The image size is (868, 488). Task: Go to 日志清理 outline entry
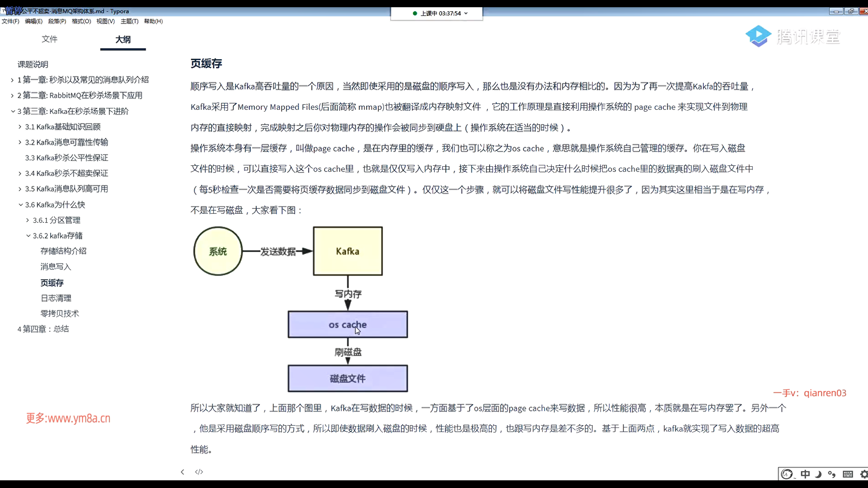[56, 298]
